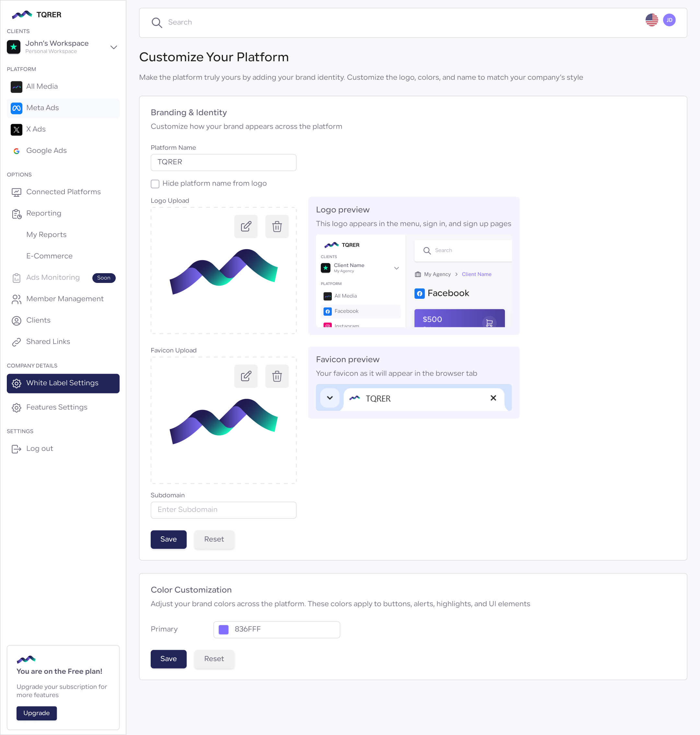
Task: Close the TQRER favicon preview tab
Action: [493, 398]
